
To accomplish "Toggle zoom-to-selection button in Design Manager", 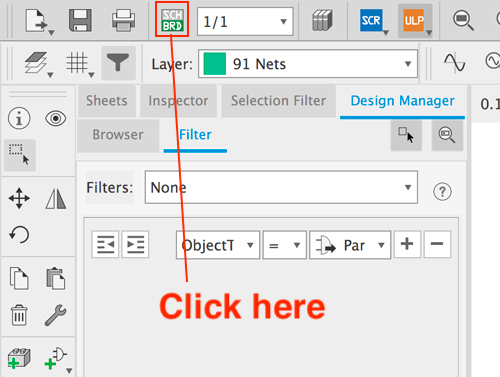I will coord(447,135).
